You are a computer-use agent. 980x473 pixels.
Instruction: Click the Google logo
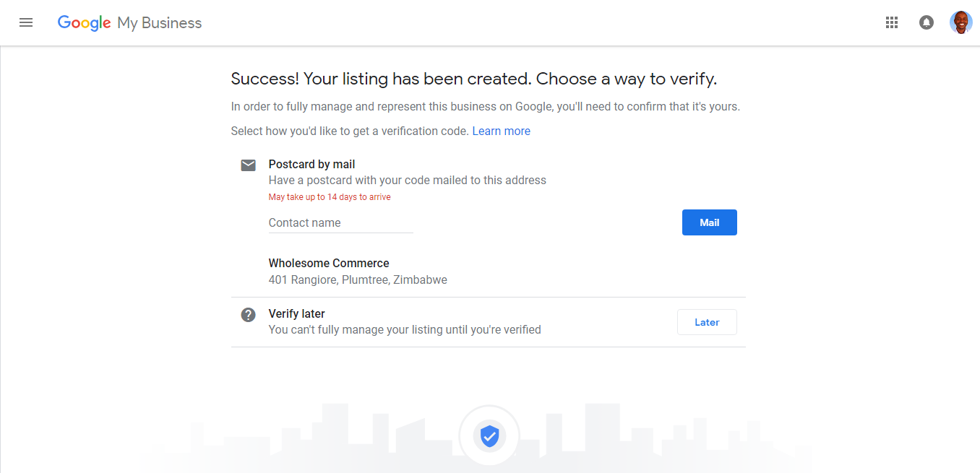(84, 23)
